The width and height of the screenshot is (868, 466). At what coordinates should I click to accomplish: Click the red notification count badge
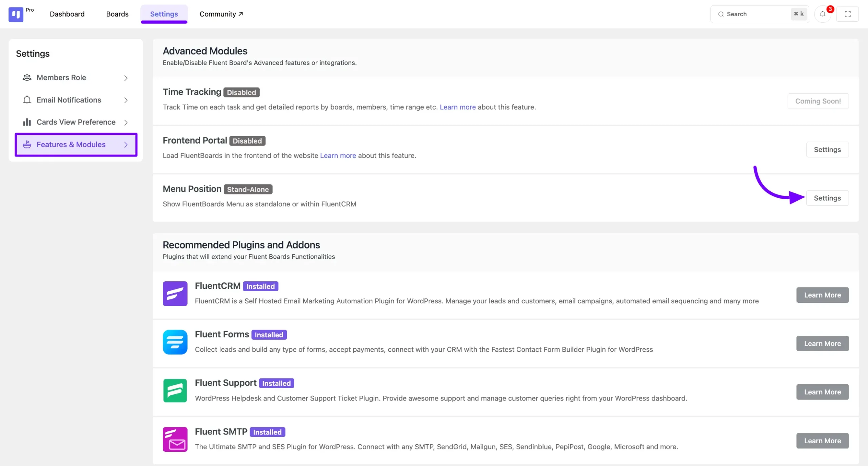tap(830, 9)
